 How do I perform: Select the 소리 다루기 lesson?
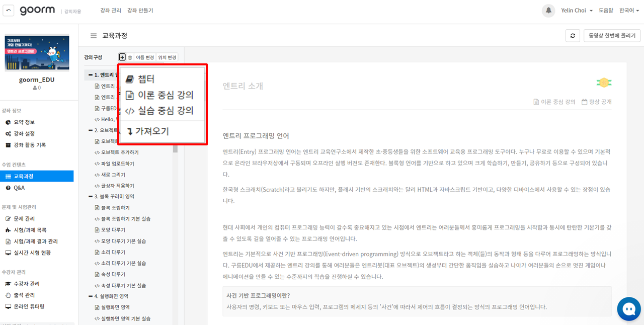[x=113, y=252]
